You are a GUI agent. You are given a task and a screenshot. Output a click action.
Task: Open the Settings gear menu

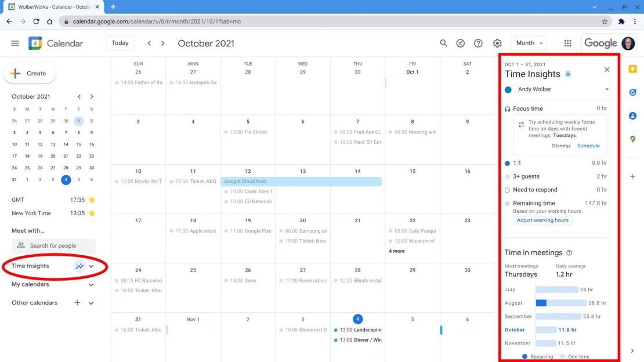497,43
